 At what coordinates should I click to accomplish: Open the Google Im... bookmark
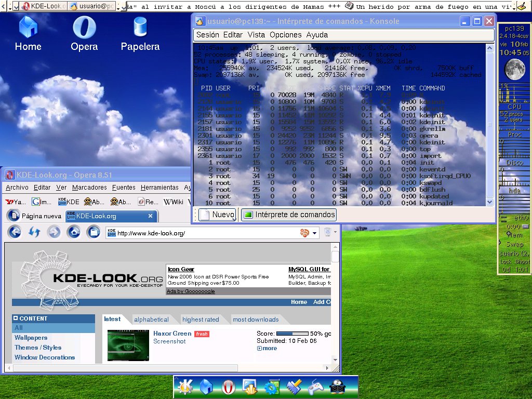[x=42, y=202]
